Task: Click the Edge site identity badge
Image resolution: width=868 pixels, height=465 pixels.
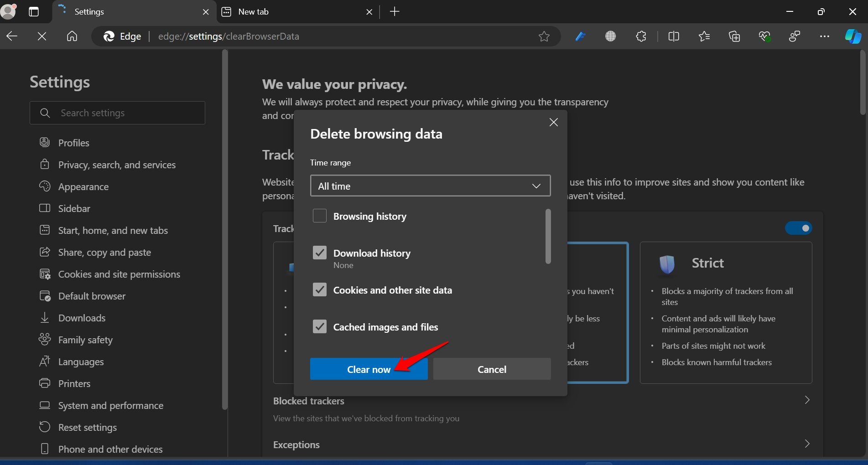Action: pyautogui.click(x=122, y=36)
